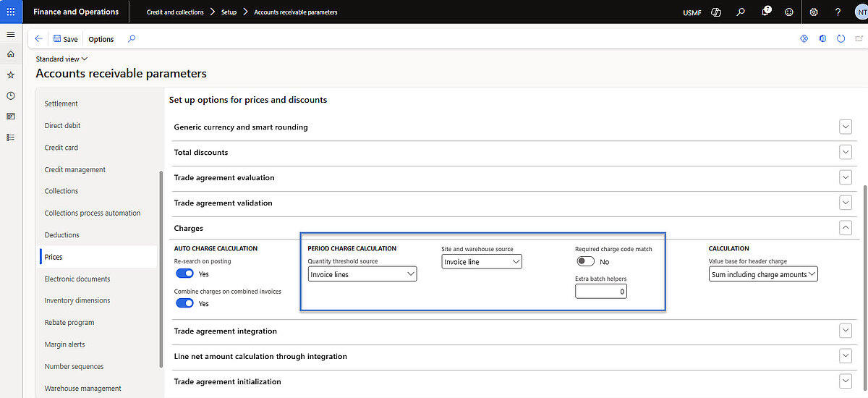Click the Setup breadcrumb

coord(229,12)
